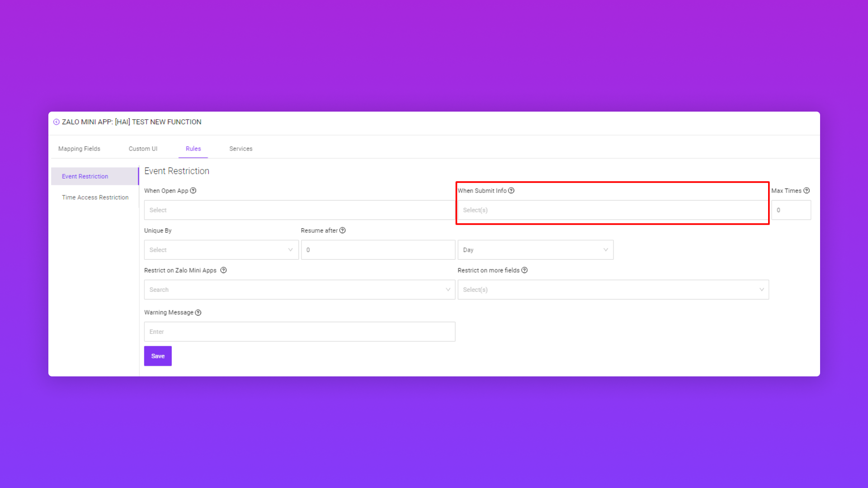868x488 pixels.
Task: Click help icon beside Restrict on Zalo Mini Apps
Action: [223, 270]
